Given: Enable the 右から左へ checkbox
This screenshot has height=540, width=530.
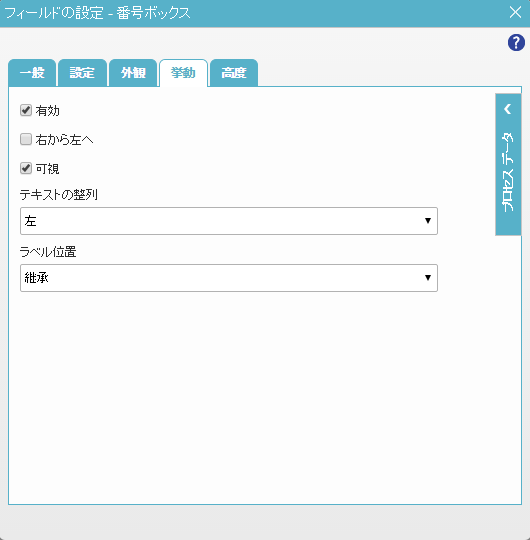Looking at the screenshot, I should click(x=26, y=139).
